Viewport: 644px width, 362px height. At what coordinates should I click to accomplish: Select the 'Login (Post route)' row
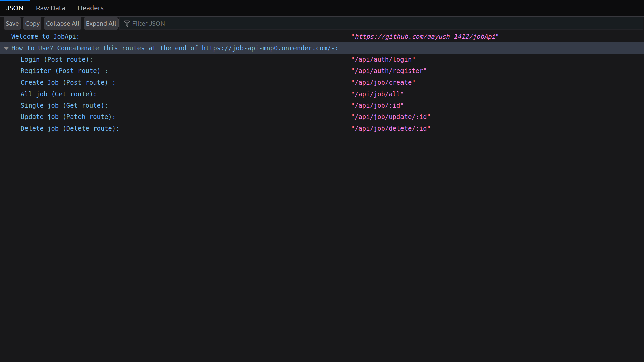coord(56,60)
